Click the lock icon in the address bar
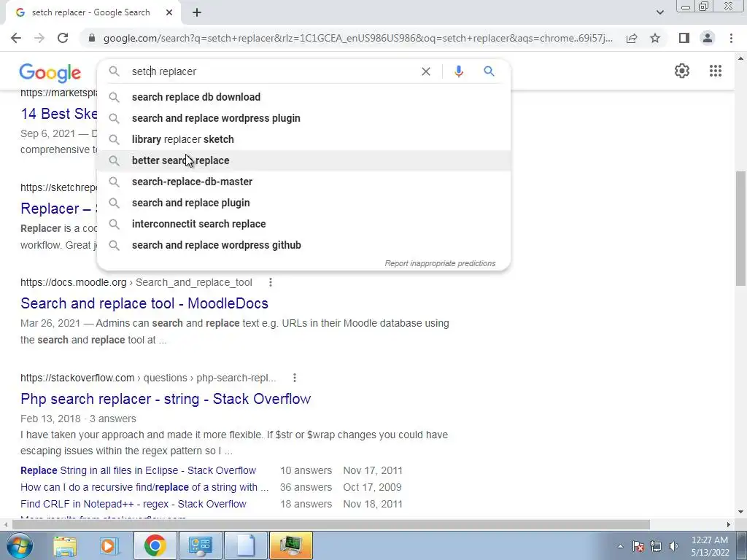The image size is (747, 560). click(x=92, y=38)
